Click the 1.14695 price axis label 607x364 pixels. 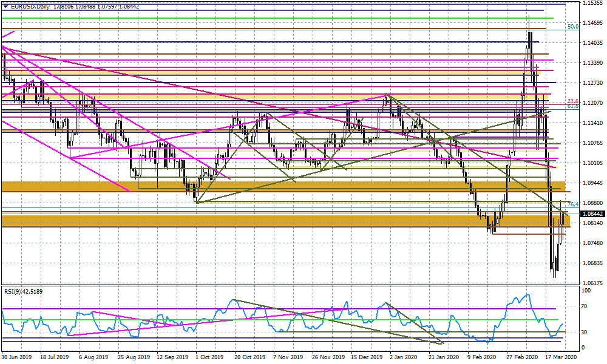pos(592,23)
